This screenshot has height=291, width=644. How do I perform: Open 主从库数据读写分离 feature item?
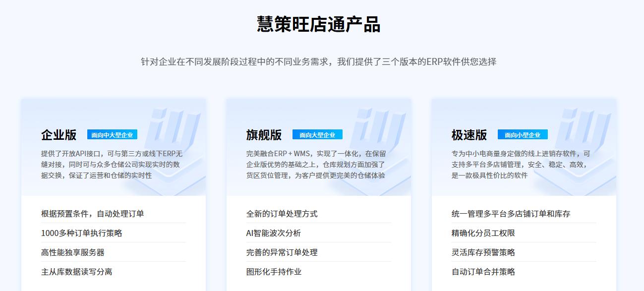(77, 272)
